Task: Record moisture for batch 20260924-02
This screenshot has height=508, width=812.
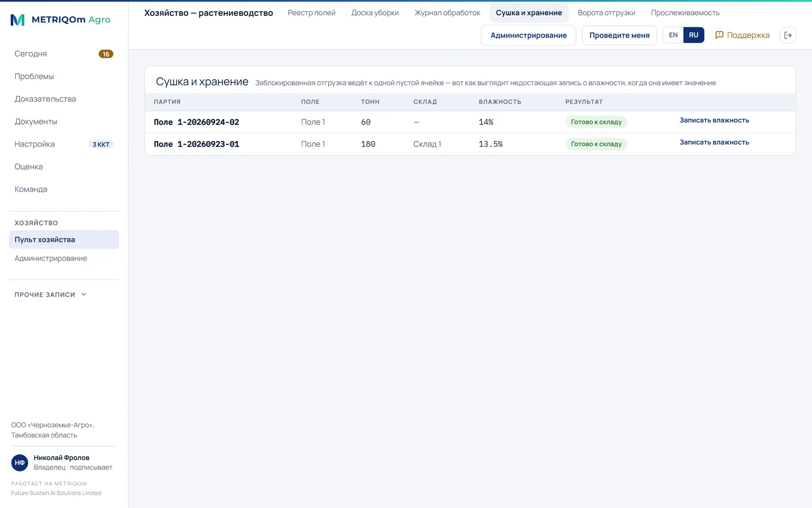Action: pyautogui.click(x=714, y=120)
